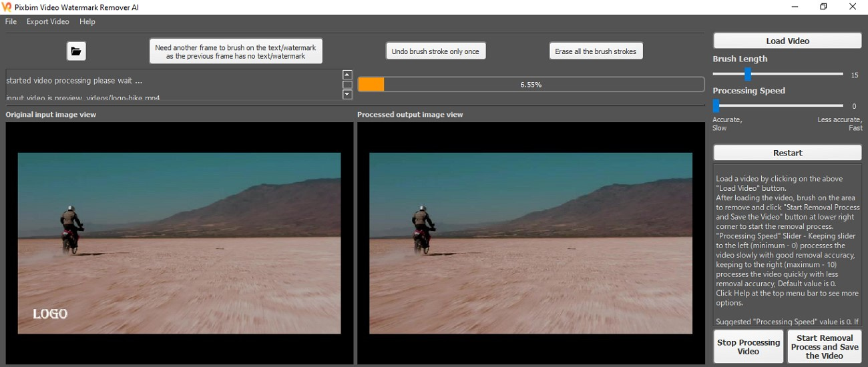Open the Help menu

[87, 21]
